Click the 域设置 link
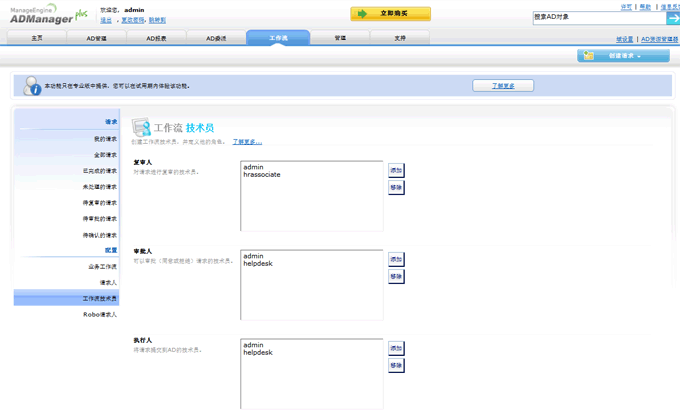Viewport: 680px width, 414px height. coord(624,39)
